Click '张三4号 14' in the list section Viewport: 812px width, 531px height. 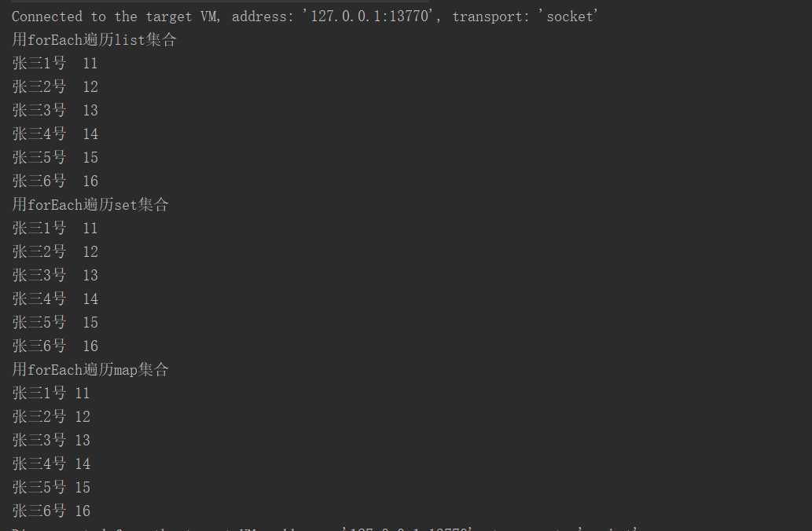pos(55,134)
